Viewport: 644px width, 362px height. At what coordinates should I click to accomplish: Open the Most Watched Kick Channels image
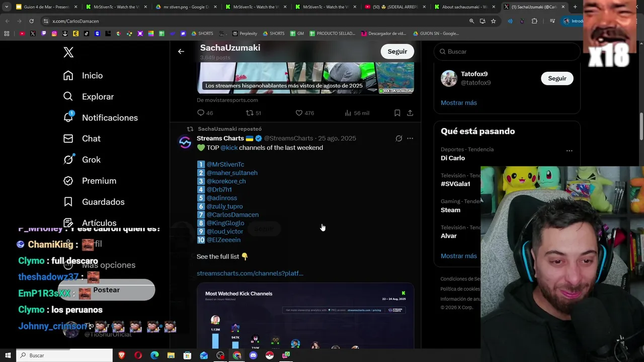pos(305,317)
